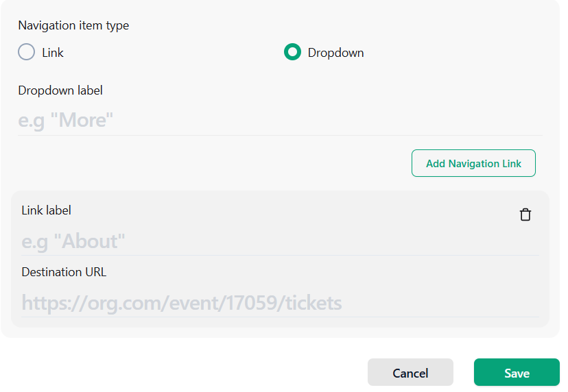568x392 pixels.
Task: Select the Dropdown radio button circle
Action: [292, 52]
